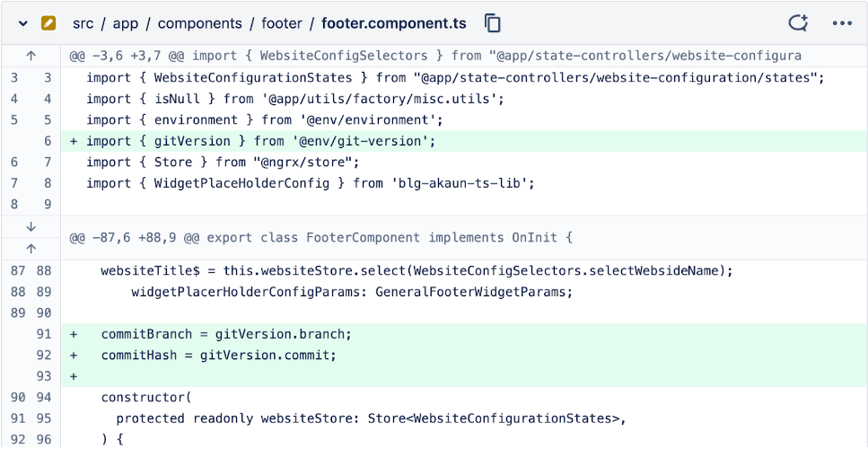Click the first hunk header starting '@@ -3,6 +3,7'
Screen dimensions: 868x449
[x=435, y=56]
